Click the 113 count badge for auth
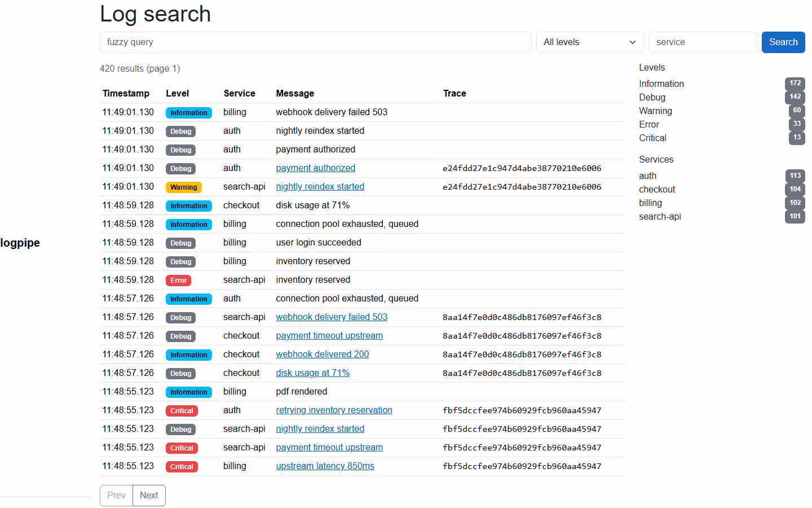This screenshot has height=508, width=812. (795, 176)
